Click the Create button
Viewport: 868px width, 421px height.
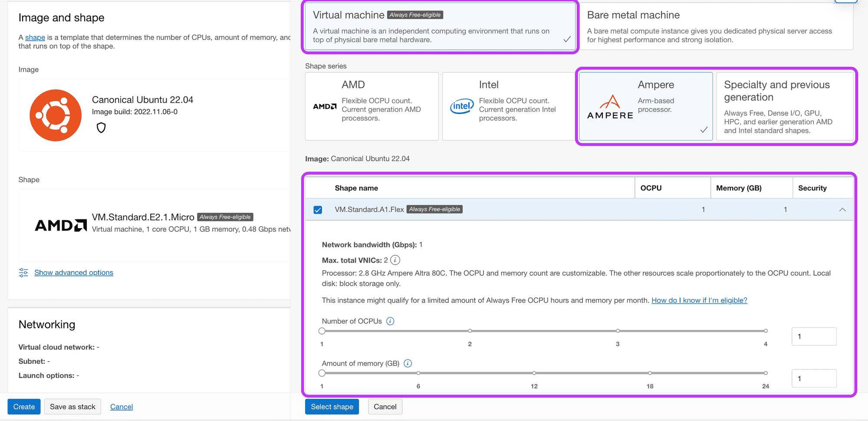(x=24, y=407)
